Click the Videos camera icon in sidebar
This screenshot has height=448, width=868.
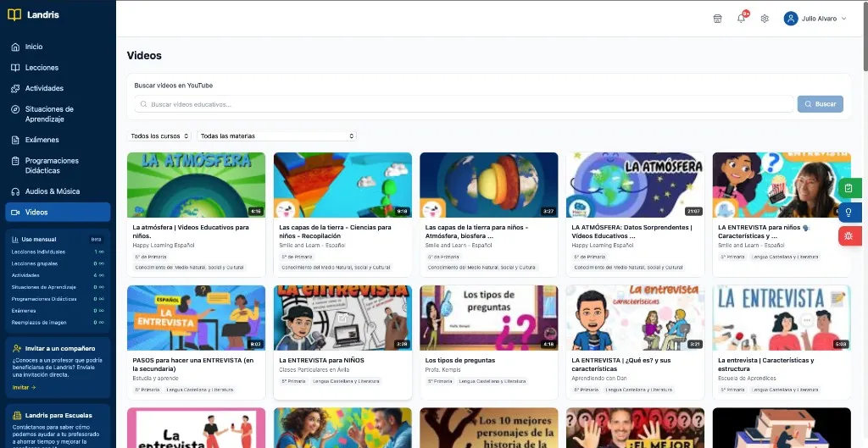point(15,213)
